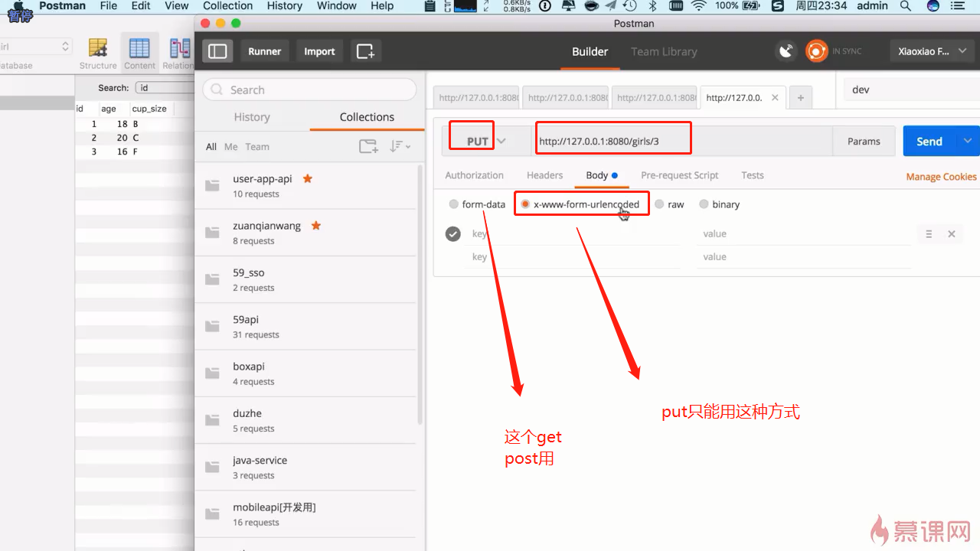The width and height of the screenshot is (980, 551).
Task: Switch to the History sidebar tab
Action: (252, 117)
